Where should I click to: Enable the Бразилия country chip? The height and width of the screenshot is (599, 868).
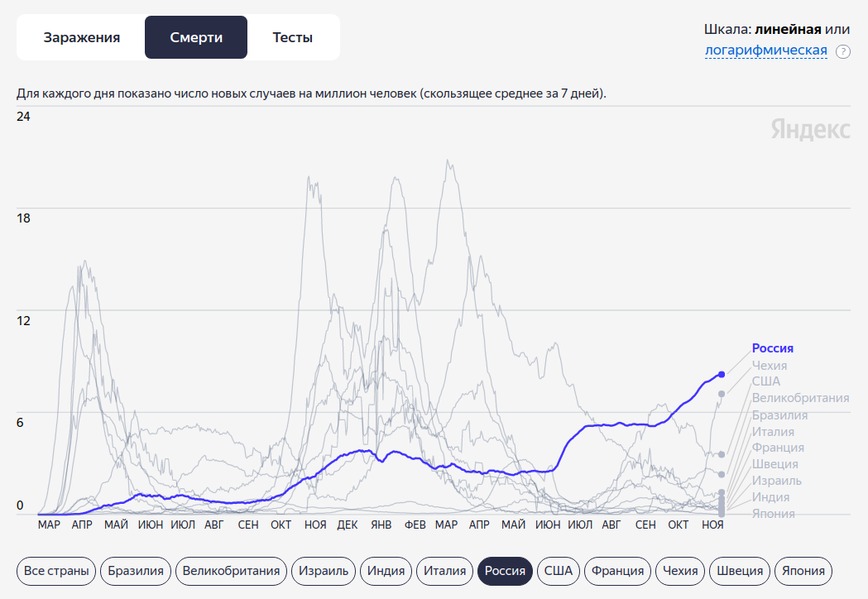(x=137, y=571)
